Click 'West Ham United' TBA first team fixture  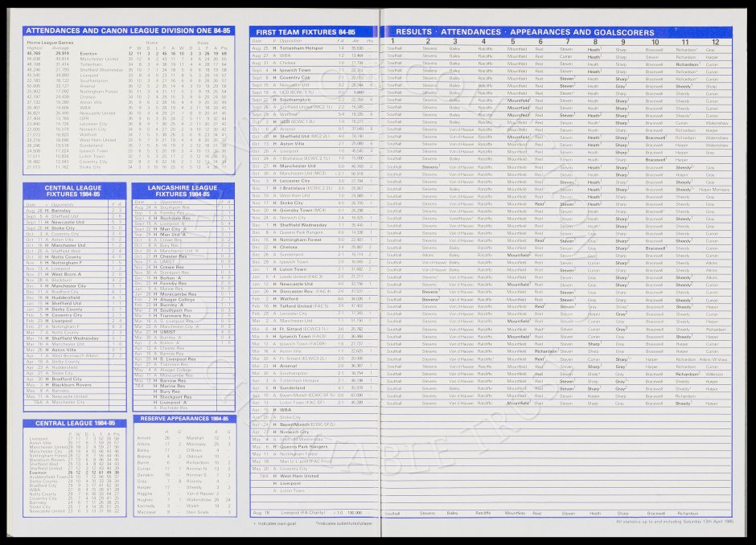(x=299, y=476)
